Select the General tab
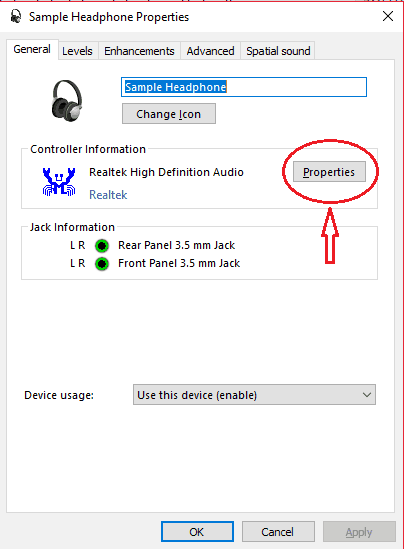 point(32,49)
